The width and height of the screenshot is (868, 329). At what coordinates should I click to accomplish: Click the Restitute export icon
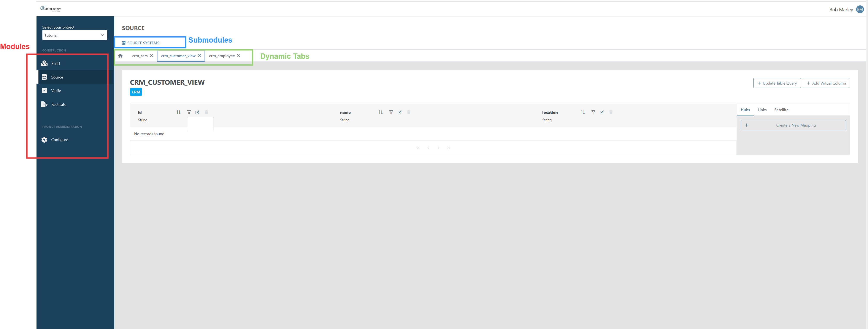(44, 104)
